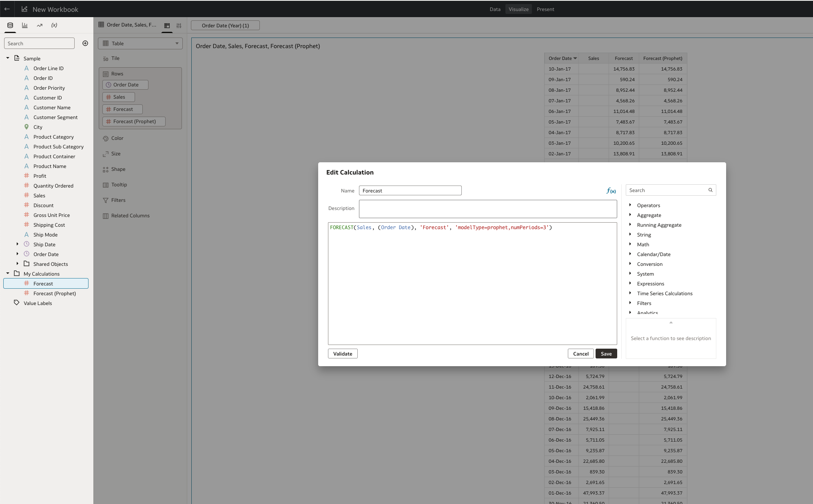Open the Analytics trend line icon tab
The image size is (813, 504).
click(x=40, y=25)
